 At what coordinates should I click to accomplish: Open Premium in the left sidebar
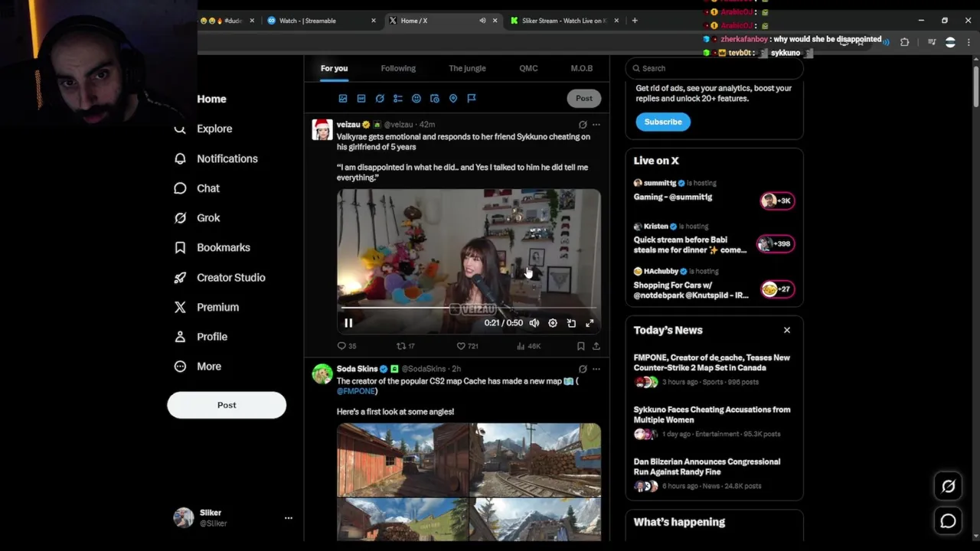point(206,307)
